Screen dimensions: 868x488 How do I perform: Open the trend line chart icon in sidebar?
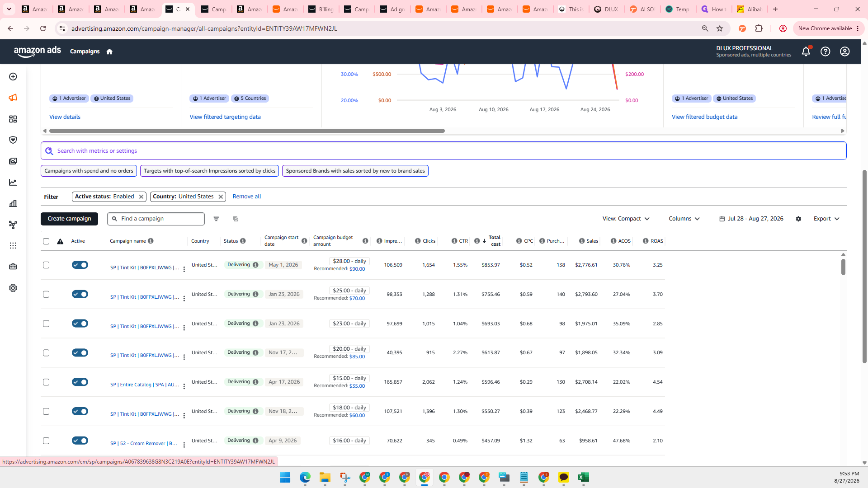pos(13,183)
